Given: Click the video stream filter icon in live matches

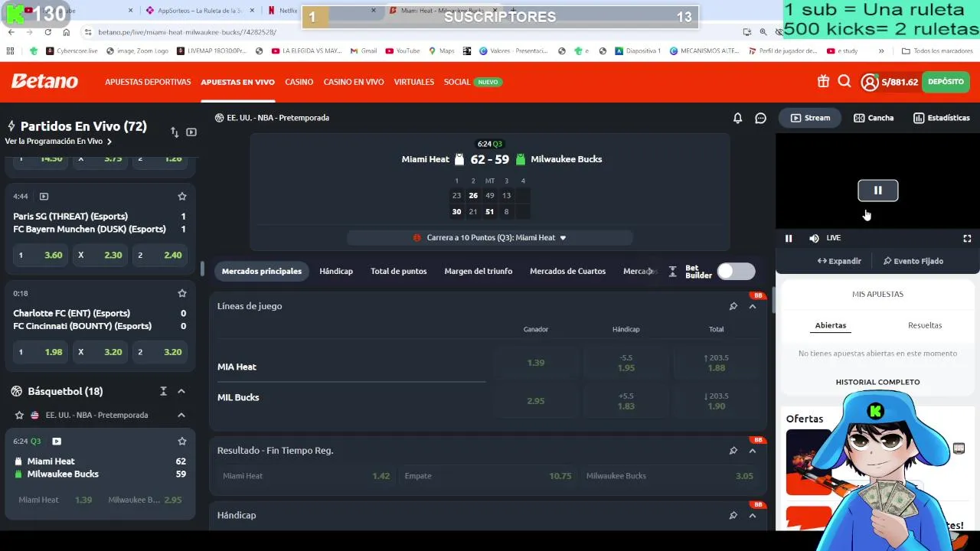Looking at the screenshot, I should 191,132.
